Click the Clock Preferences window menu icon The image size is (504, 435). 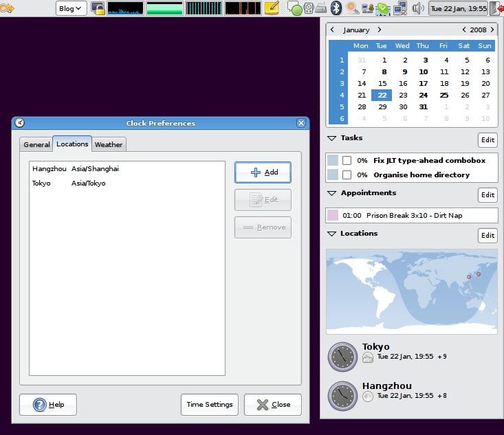click(x=20, y=123)
